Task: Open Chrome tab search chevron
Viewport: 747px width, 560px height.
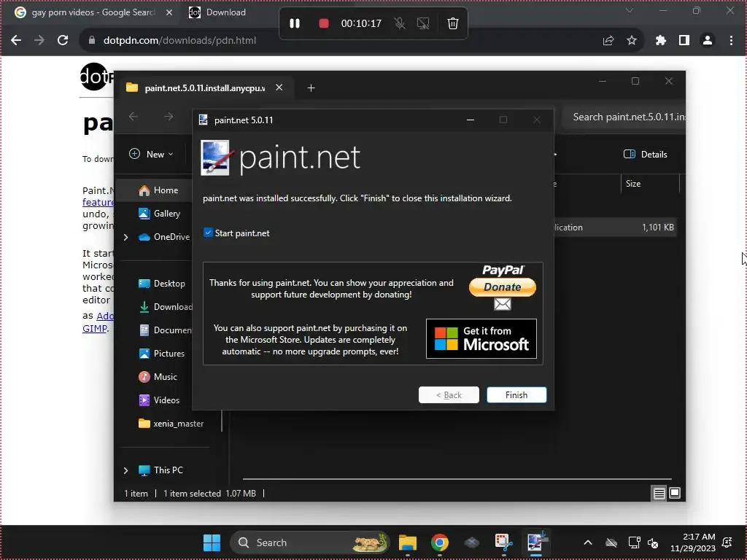Action: coord(630,10)
